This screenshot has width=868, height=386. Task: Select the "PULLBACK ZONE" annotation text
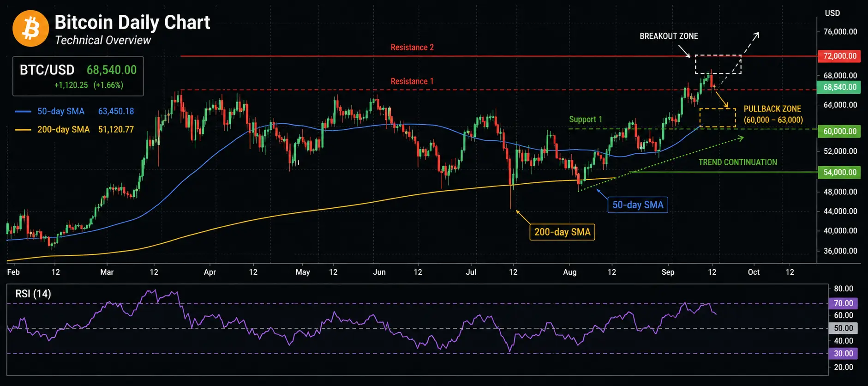click(x=772, y=109)
